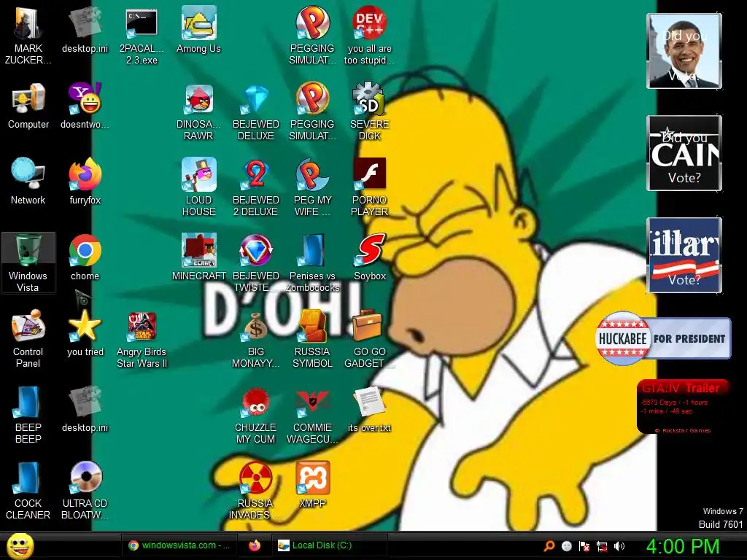Open the Soybox shortcut

pos(370,257)
